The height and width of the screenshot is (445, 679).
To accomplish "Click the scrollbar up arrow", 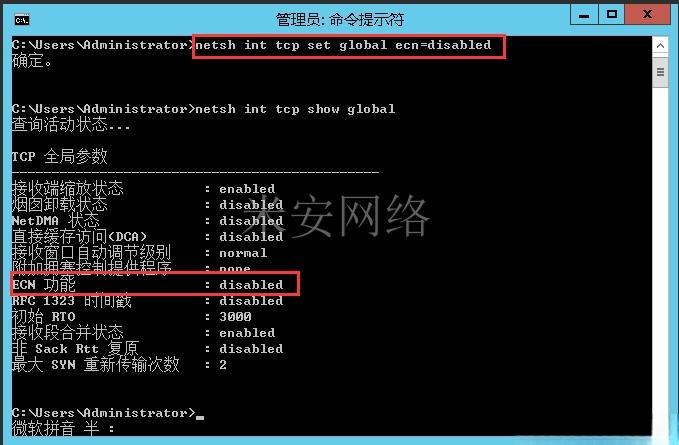I will pyautogui.click(x=660, y=45).
